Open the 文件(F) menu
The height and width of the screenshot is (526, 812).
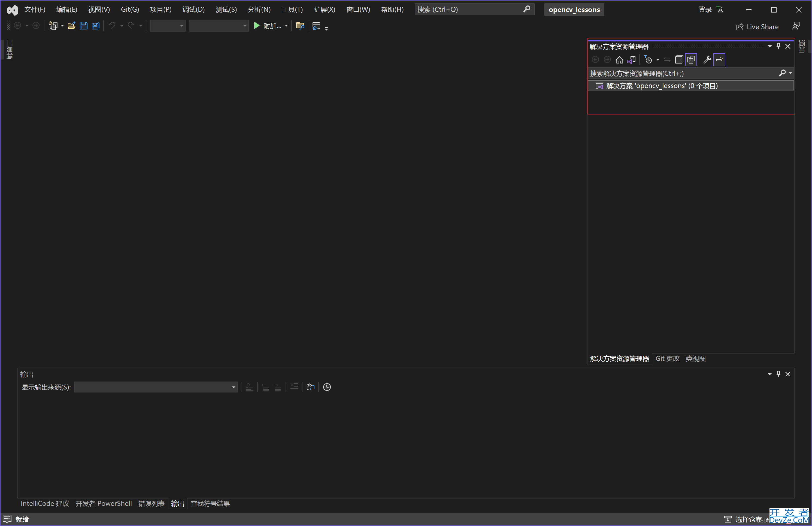click(34, 9)
